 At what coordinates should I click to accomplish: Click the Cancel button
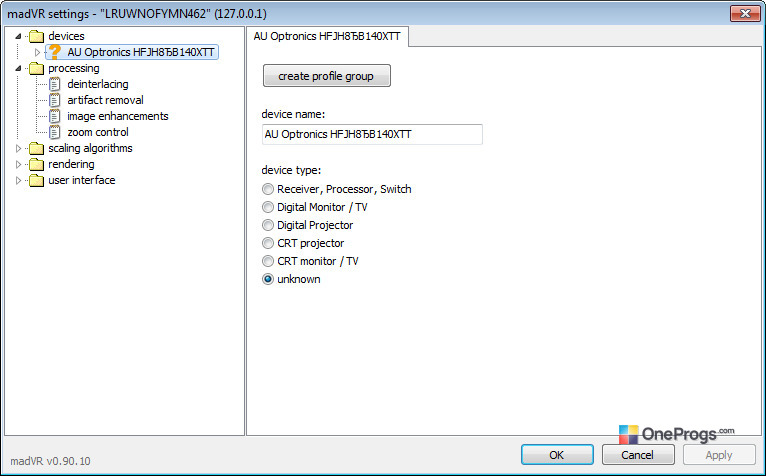pos(638,455)
